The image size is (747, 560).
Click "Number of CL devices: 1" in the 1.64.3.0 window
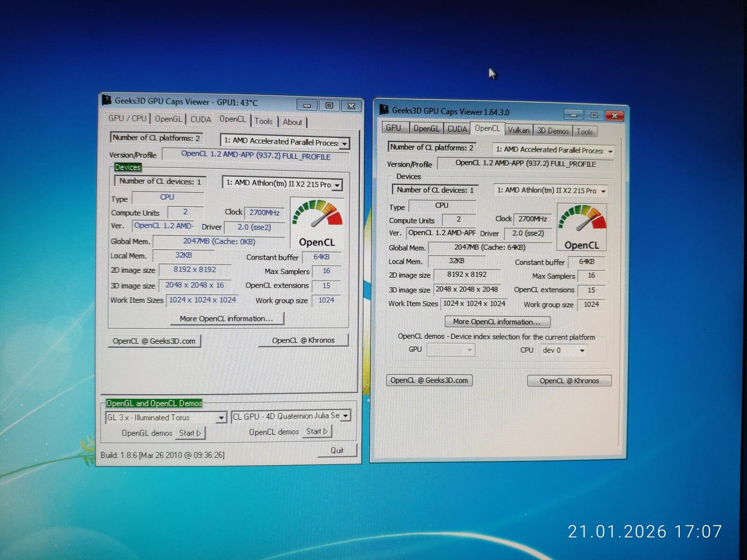coord(435,190)
